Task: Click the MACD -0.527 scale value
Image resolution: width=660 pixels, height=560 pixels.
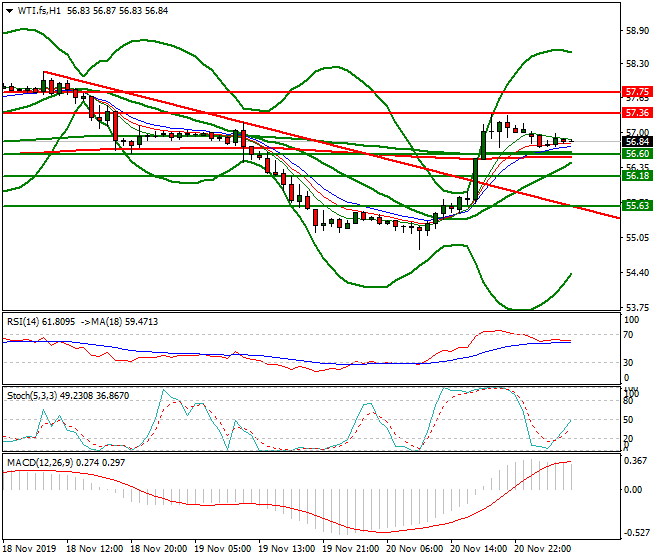Action: (x=636, y=533)
